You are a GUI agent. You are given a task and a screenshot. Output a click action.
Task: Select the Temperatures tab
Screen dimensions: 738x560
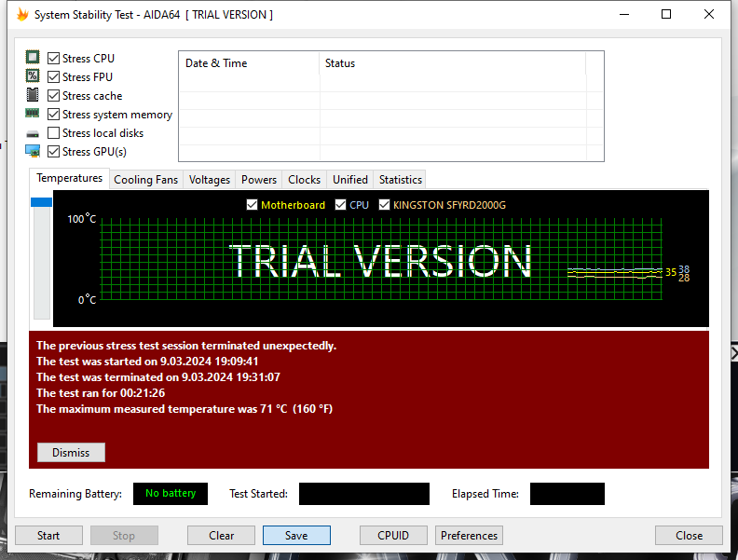[x=69, y=178]
